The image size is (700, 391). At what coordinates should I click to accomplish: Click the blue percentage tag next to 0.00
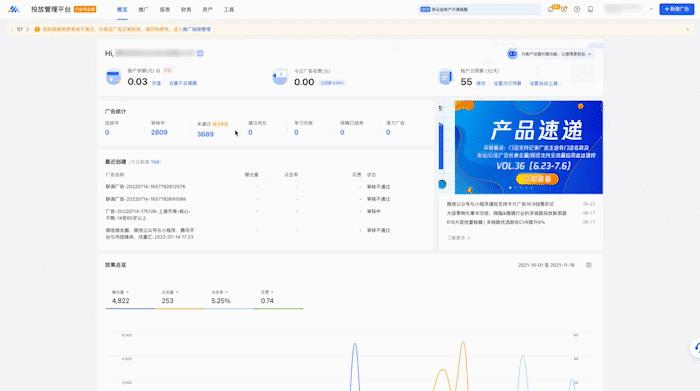pyautogui.click(x=332, y=83)
